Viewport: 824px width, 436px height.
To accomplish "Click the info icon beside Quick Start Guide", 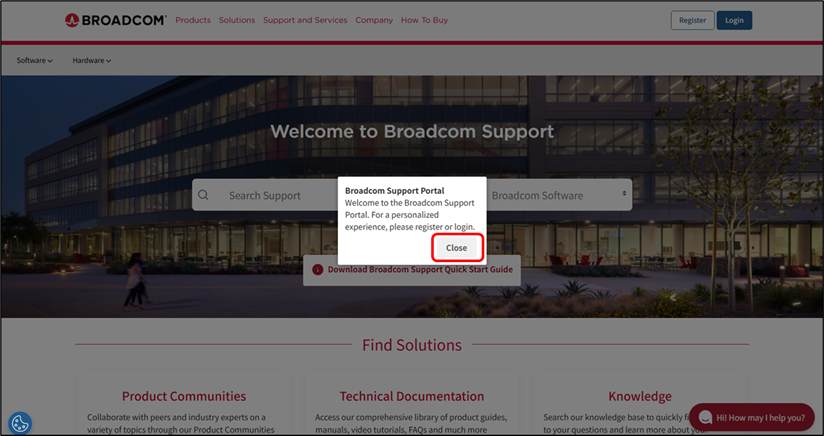I will pos(317,269).
